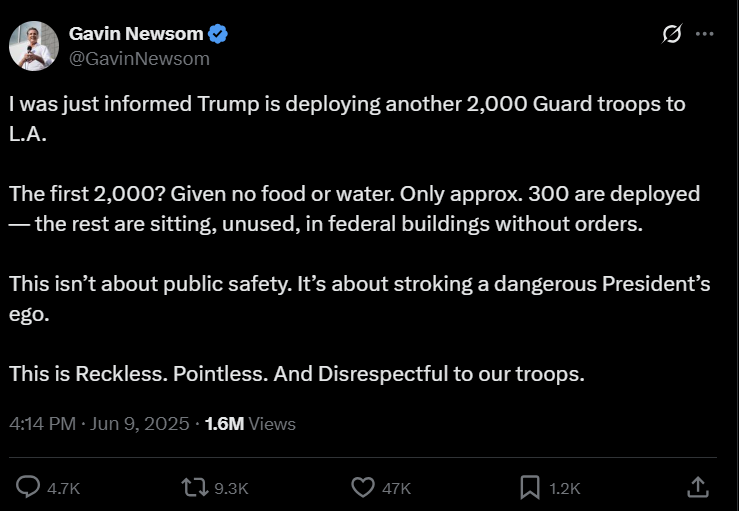The width and height of the screenshot is (739, 511).
Task: Open Gavin Newsom's profile picture
Action: [33, 45]
